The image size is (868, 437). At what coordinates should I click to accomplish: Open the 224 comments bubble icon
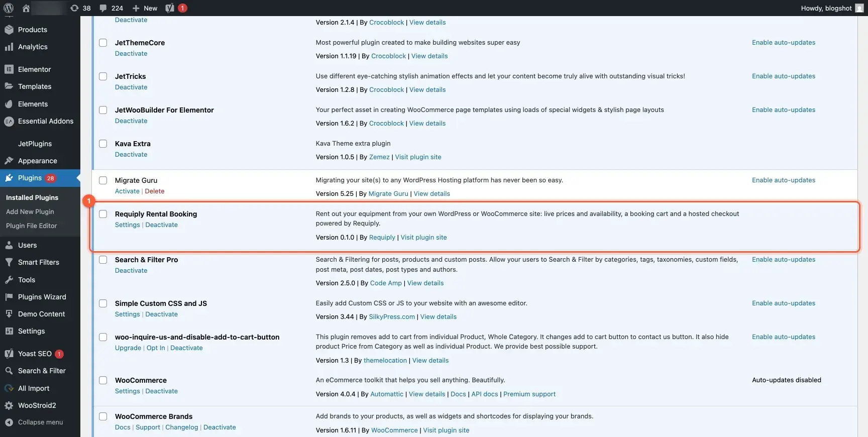point(103,8)
